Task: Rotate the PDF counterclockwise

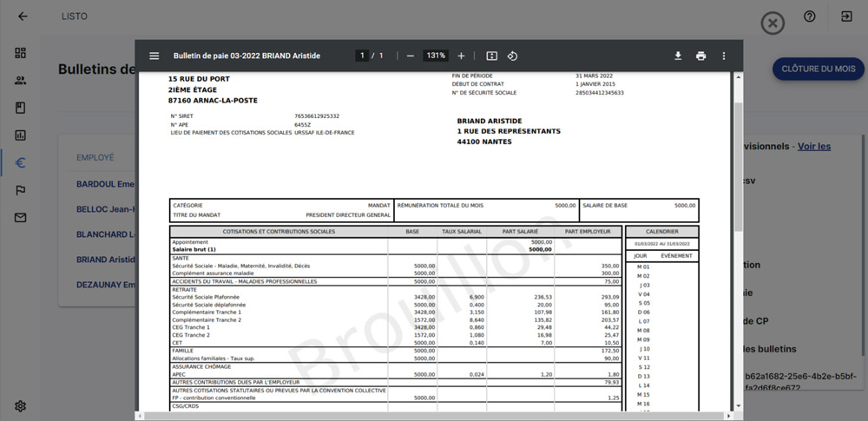Action: point(512,56)
